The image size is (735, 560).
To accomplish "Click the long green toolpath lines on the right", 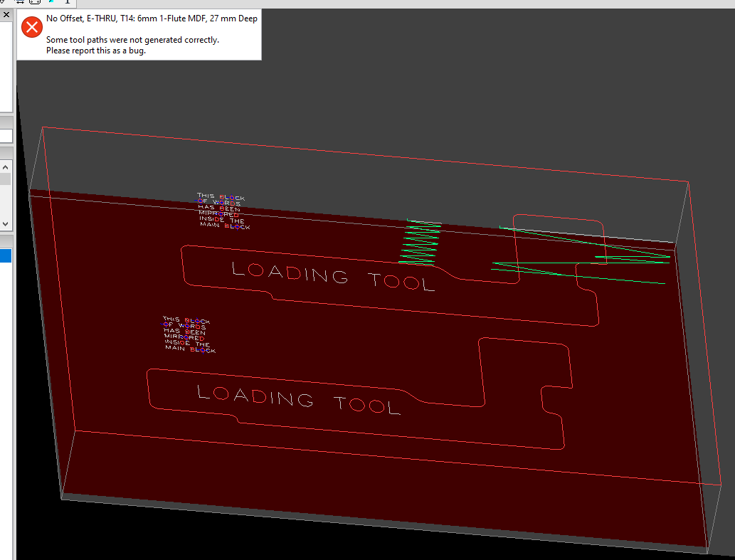I will point(581,255).
